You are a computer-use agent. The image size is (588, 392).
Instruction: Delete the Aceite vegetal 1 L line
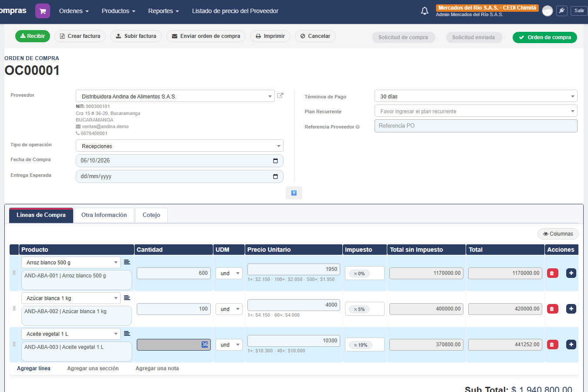click(552, 345)
